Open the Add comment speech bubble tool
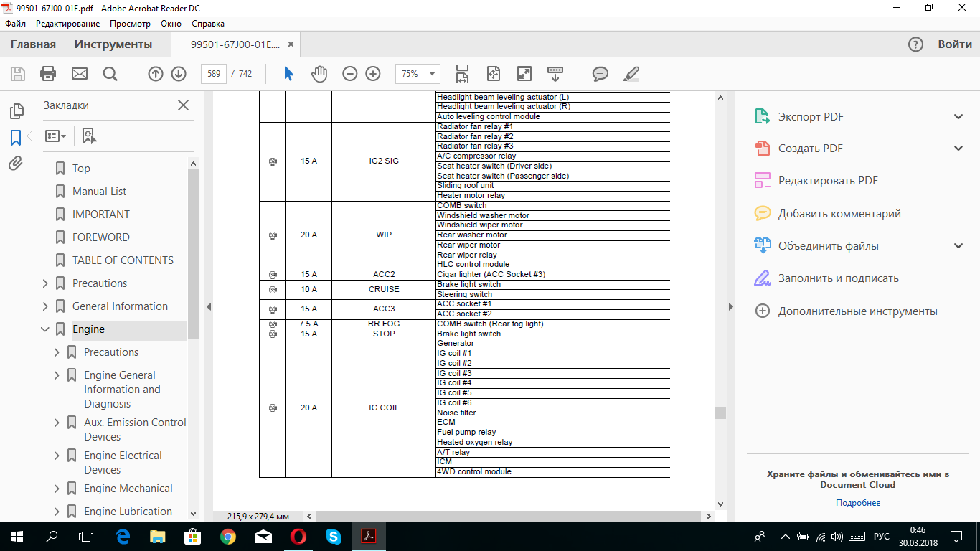980x551 pixels. tap(600, 74)
